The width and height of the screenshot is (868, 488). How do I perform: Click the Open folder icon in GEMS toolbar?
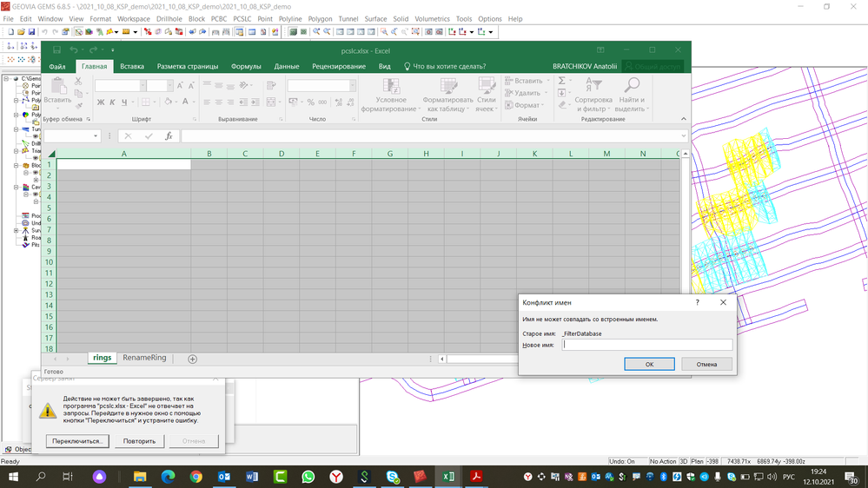point(21,32)
